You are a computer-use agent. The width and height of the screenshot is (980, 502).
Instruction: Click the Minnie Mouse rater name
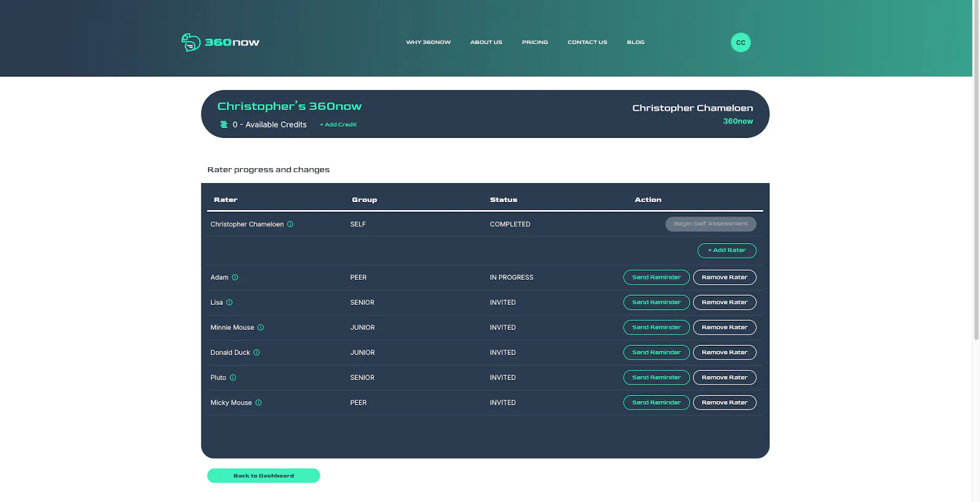[x=232, y=328]
